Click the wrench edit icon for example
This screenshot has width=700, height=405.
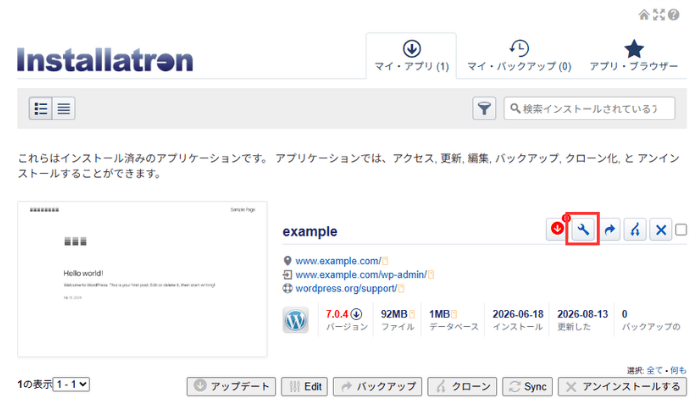point(583,230)
